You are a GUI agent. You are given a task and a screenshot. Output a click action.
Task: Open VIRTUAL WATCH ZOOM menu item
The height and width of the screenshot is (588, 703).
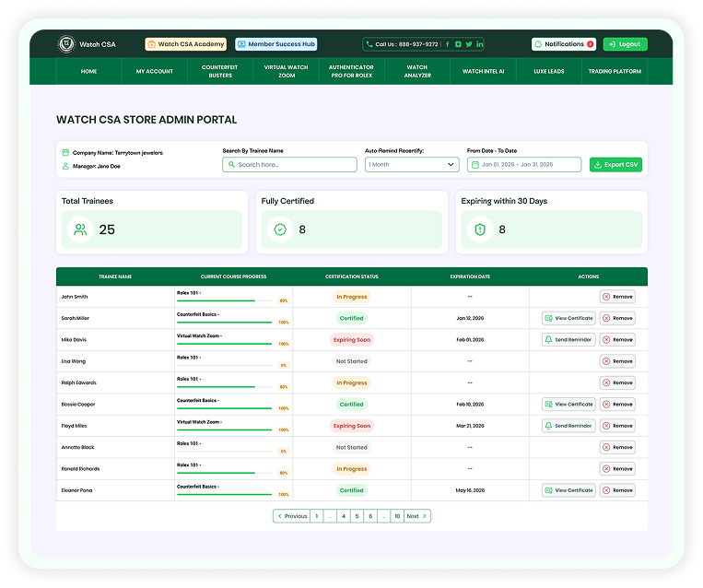pyautogui.click(x=286, y=71)
